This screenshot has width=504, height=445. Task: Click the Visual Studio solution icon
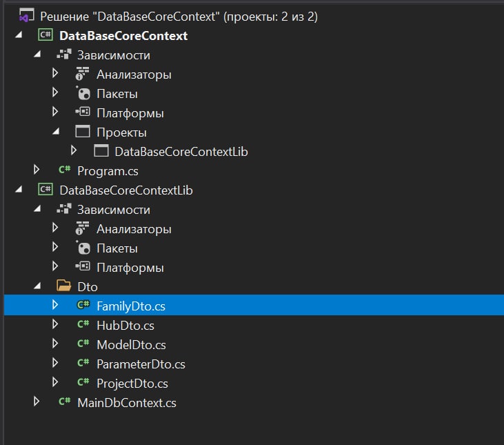coord(27,16)
